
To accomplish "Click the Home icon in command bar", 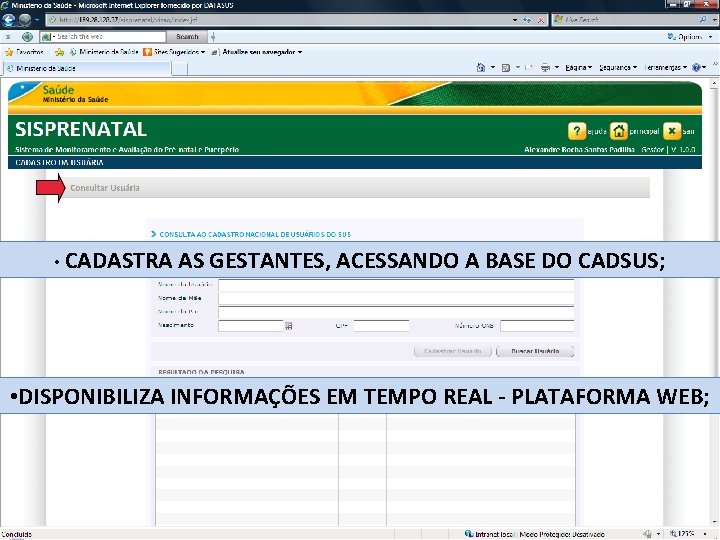I will 481,68.
